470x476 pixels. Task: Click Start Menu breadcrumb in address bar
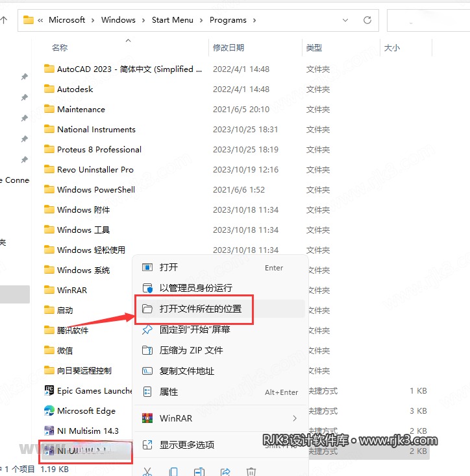pyautogui.click(x=172, y=20)
